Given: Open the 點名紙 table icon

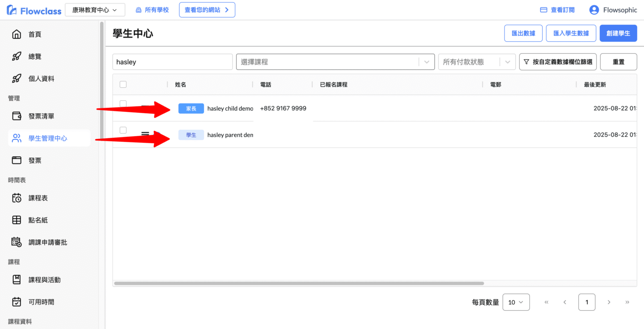Looking at the screenshot, I should pyautogui.click(x=17, y=220).
